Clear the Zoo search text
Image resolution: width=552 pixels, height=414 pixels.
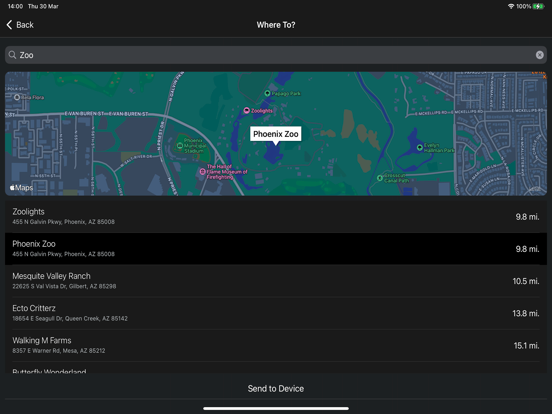pyautogui.click(x=539, y=55)
